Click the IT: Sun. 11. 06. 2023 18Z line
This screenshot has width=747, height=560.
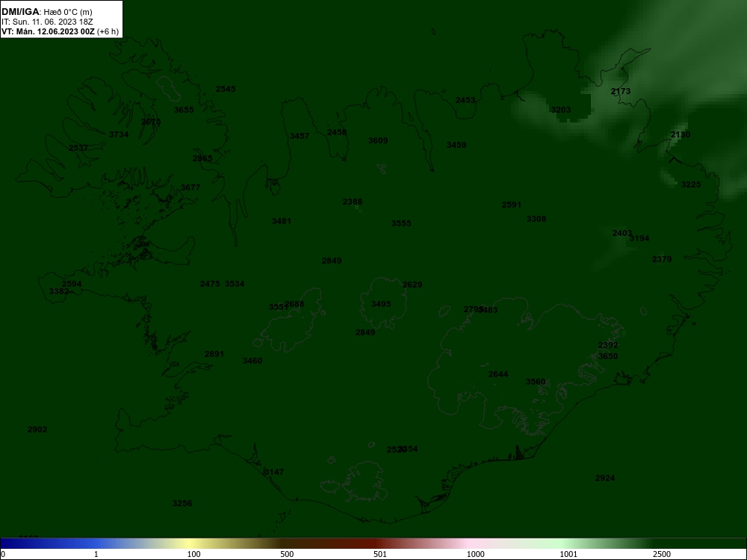(x=46, y=22)
